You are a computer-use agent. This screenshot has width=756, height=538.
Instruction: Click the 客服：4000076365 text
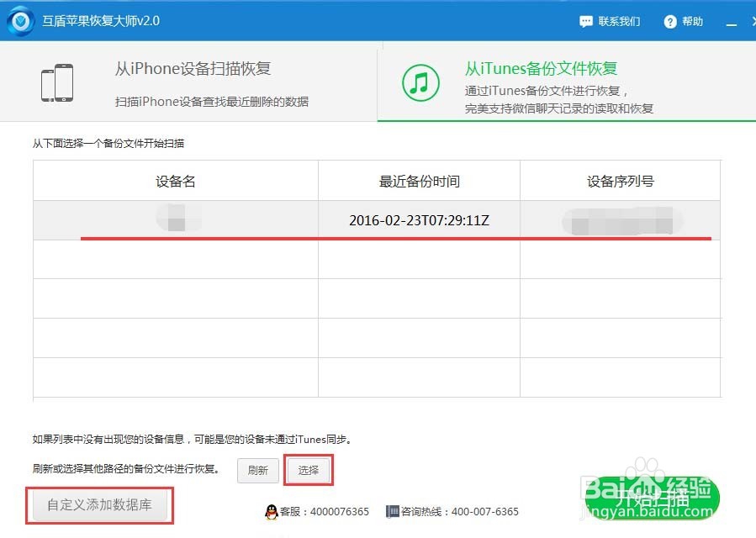click(325, 511)
